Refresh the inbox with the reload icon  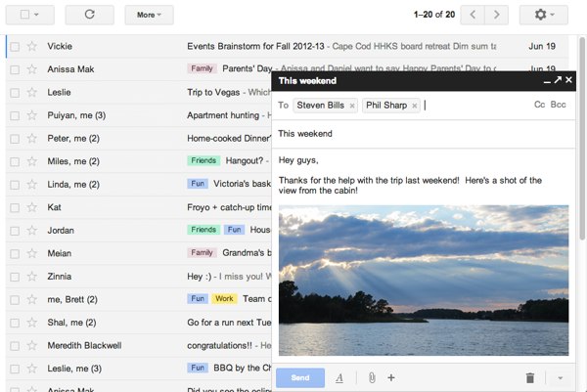(x=90, y=15)
